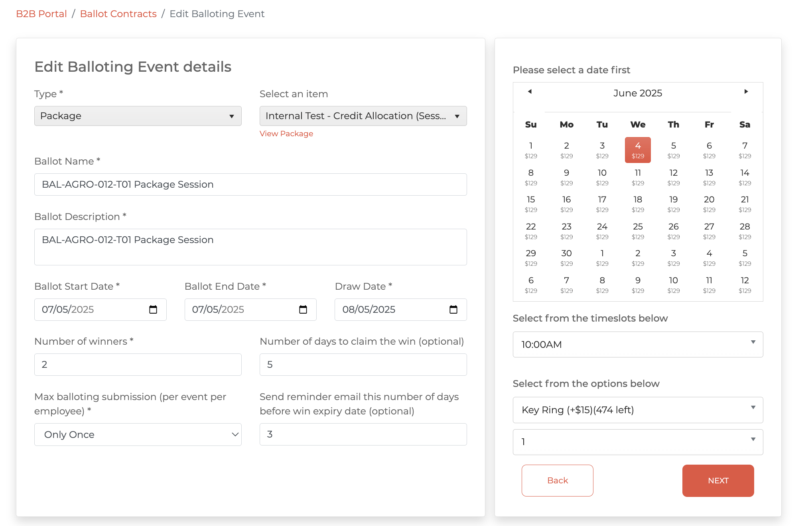The width and height of the screenshot is (812, 526).
Task: Open Ballot End Date calendar picker icon
Action: pos(303,310)
